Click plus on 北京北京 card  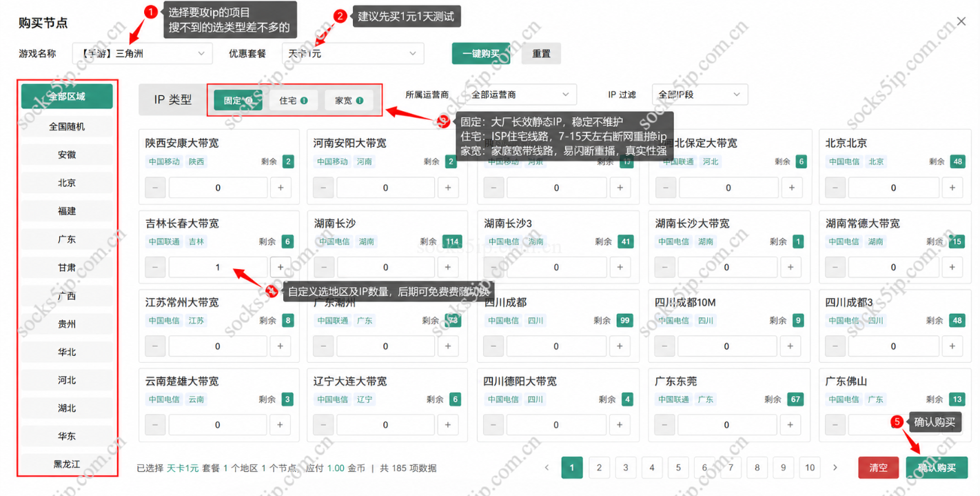(952, 188)
